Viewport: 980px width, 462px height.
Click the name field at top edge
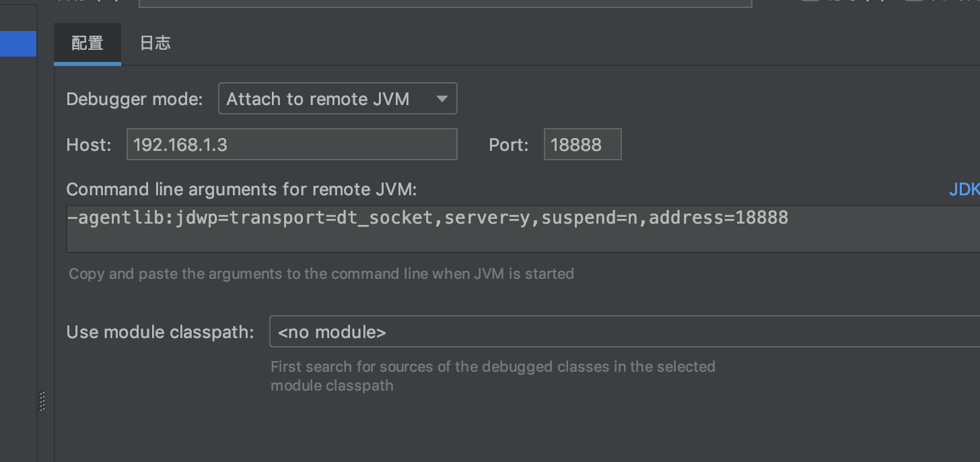[x=445, y=3]
